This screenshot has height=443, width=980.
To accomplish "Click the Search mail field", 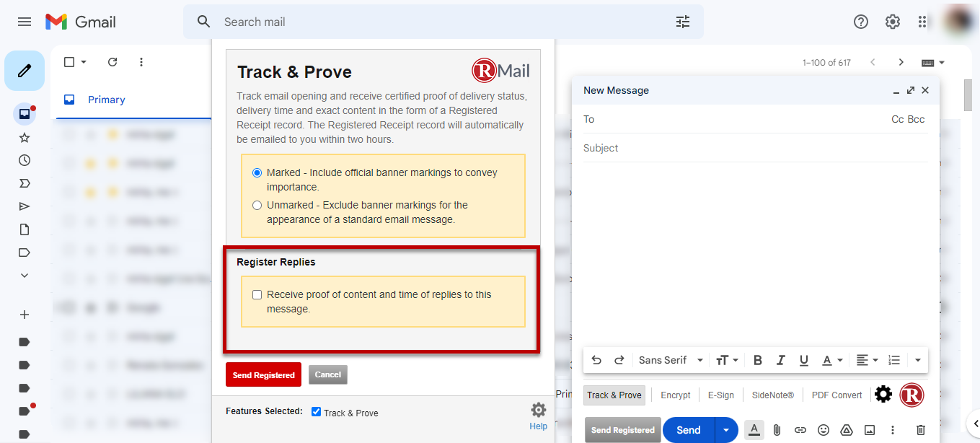I will [443, 22].
